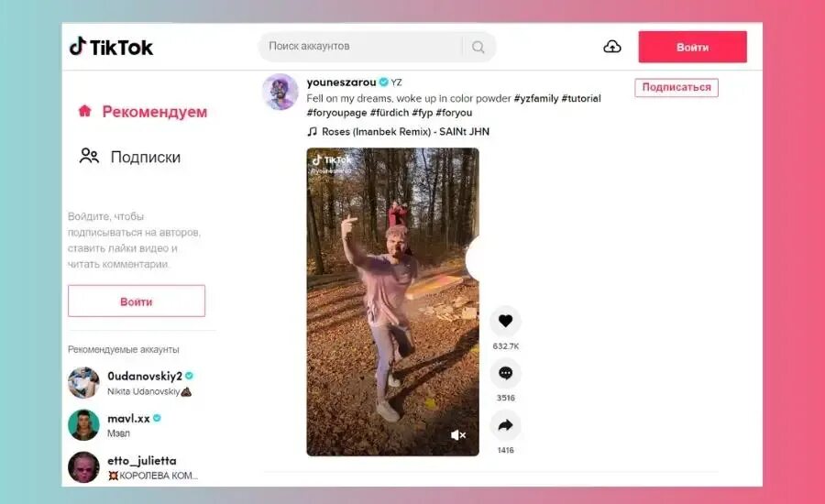Open the #fyp hashtag

tap(422, 113)
